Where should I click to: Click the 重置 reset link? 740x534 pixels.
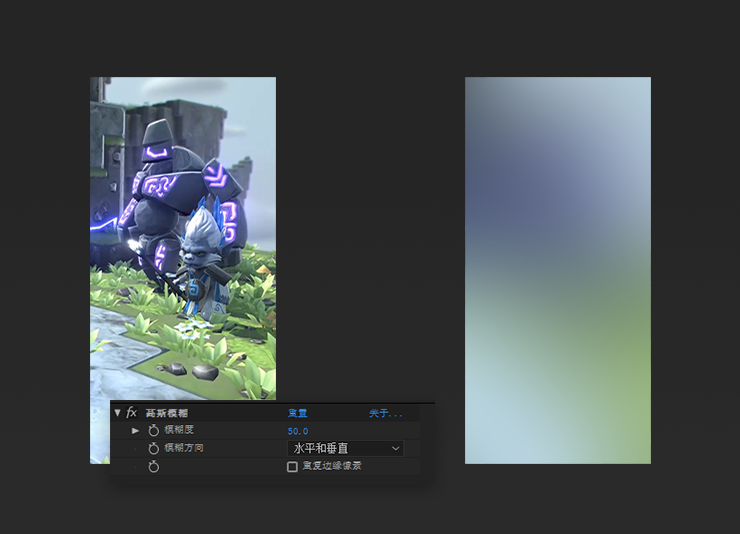click(x=297, y=413)
